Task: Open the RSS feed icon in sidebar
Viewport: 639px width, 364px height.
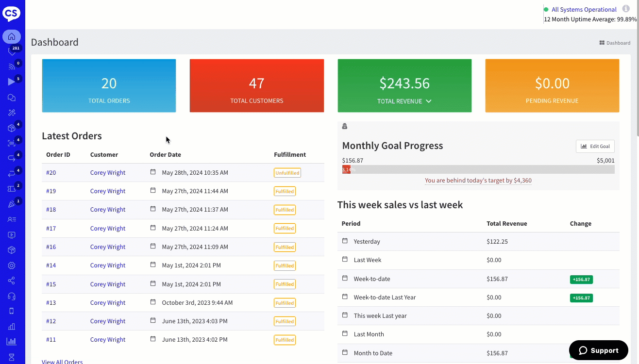Action: (12, 66)
